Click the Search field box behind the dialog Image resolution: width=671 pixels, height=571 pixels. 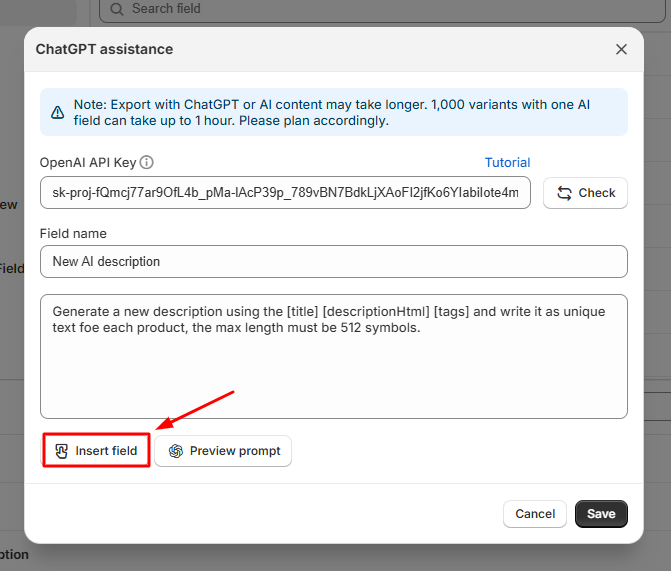(x=382, y=9)
